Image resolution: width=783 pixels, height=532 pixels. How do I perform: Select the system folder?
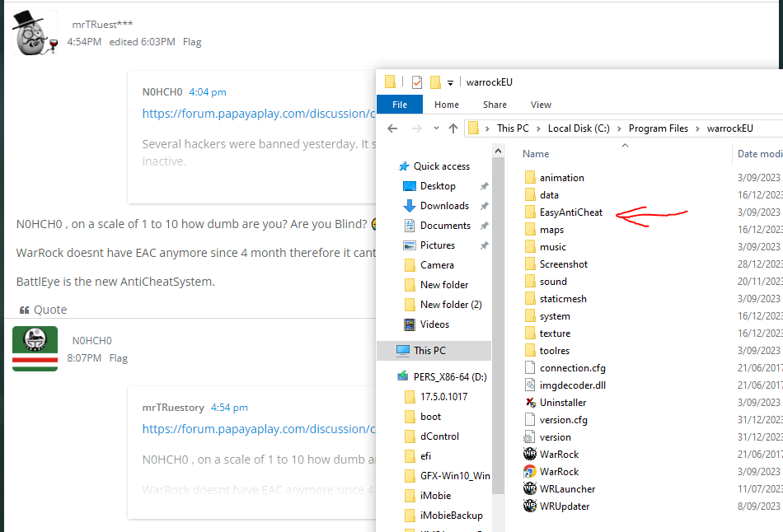(x=547, y=316)
